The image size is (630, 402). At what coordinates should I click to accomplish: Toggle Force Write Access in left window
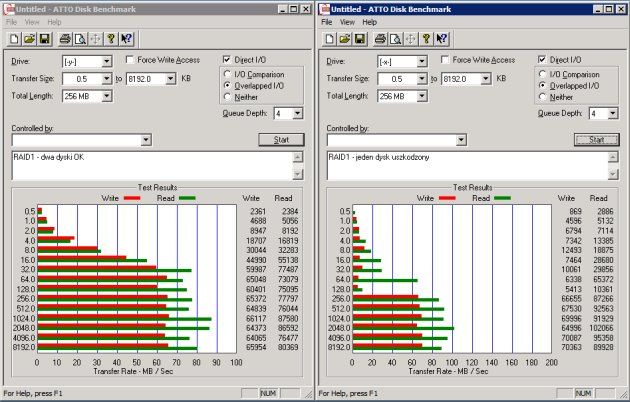click(x=129, y=60)
